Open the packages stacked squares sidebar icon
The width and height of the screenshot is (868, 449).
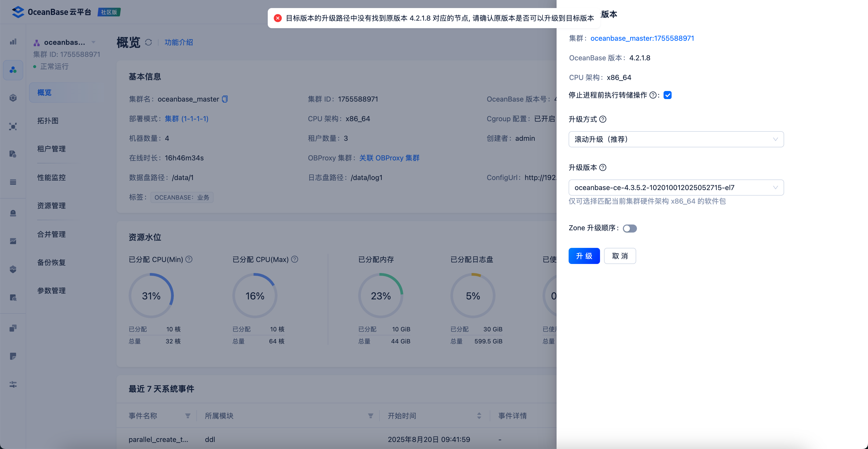pyautogui.click(x=13, y=328)
